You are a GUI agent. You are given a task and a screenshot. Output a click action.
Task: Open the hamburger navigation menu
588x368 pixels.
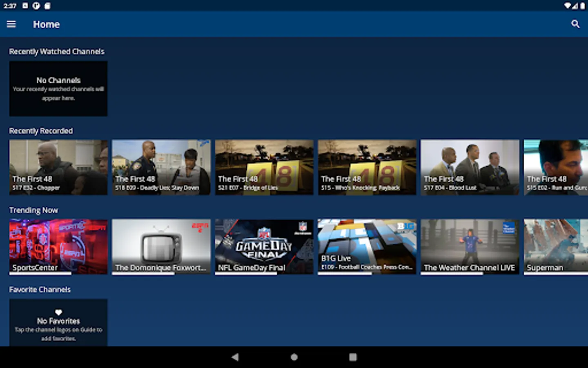11,24
